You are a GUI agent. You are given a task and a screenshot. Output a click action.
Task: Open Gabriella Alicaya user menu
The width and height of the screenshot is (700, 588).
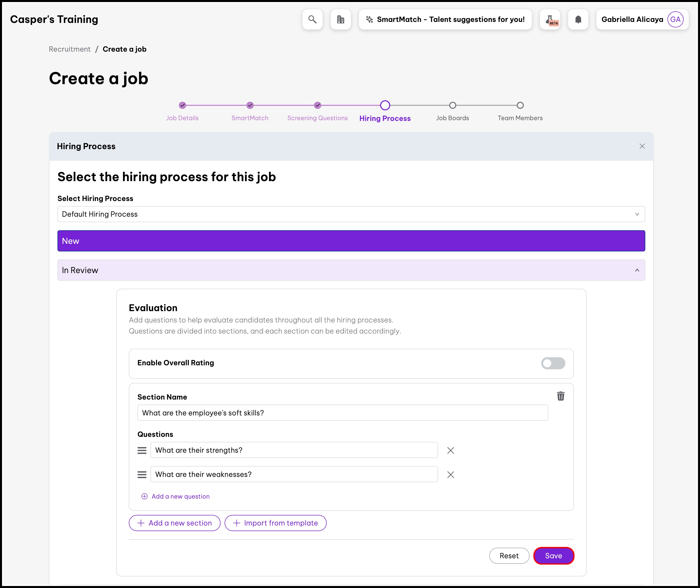point(642,19)
